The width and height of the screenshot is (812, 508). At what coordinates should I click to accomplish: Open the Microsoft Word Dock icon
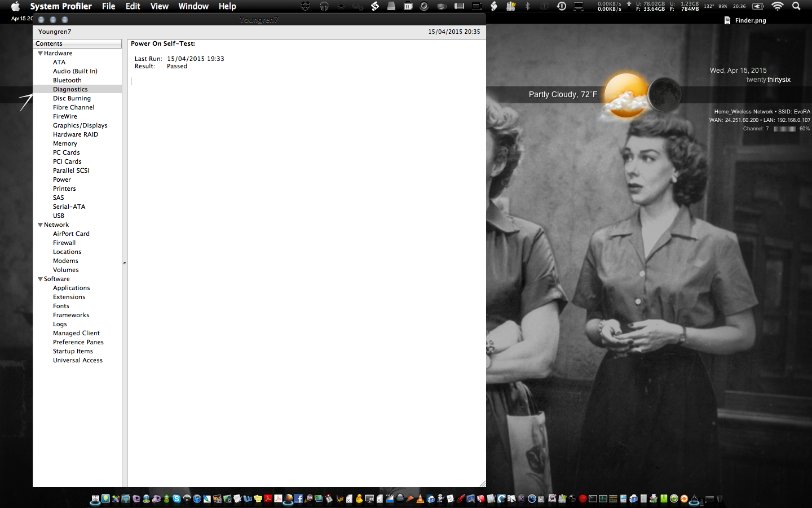coord(248,498)
